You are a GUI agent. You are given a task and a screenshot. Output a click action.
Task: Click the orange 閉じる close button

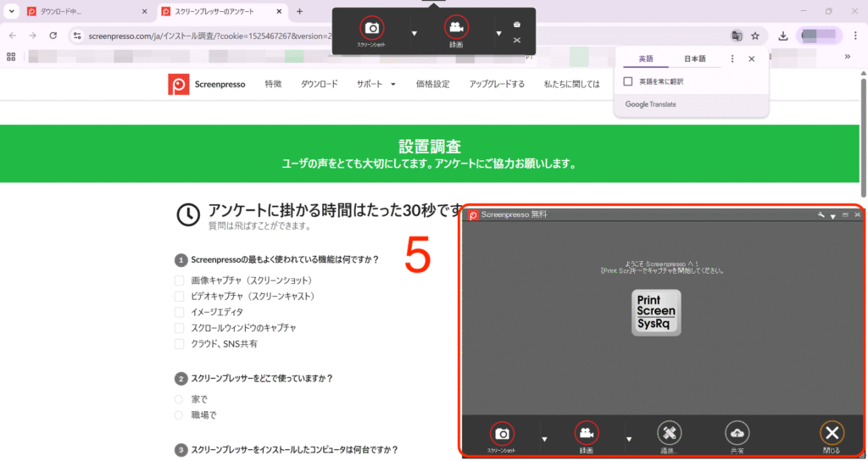832,433
